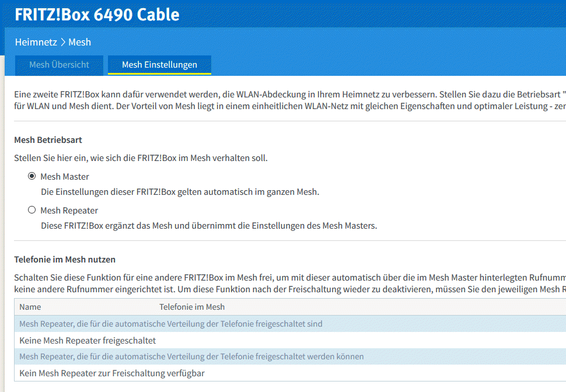
Task: Switch to the Mesh Einstellungen tab
Action: coord(159,65)
